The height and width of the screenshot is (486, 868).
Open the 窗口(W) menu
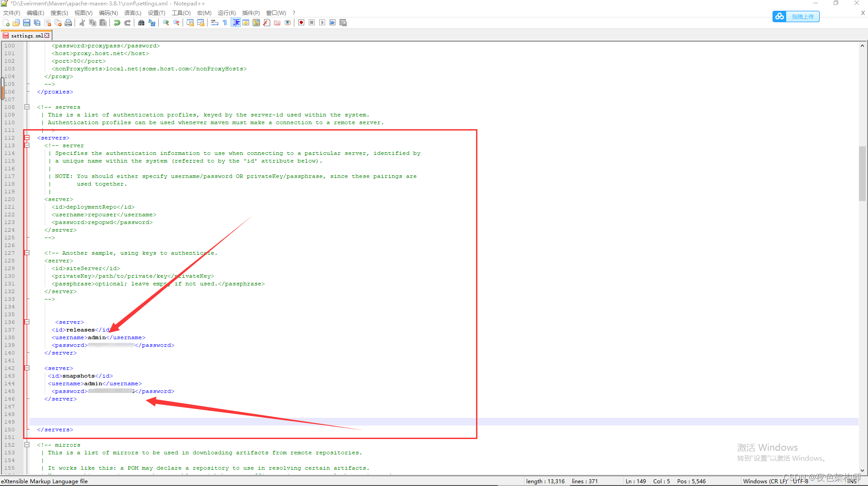(x=276, y=13)
